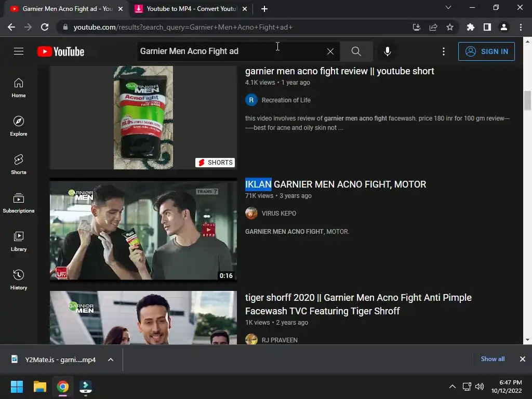Open Subscriptions in YouTube sidebar
Image resolution: width=532 pixels, height=399 pixels.
tap(19, 203)
